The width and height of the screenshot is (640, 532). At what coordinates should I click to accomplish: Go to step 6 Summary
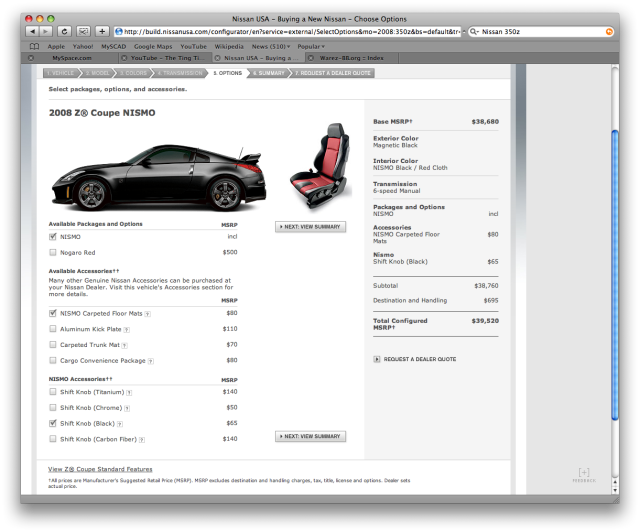(x=269, y=73)
